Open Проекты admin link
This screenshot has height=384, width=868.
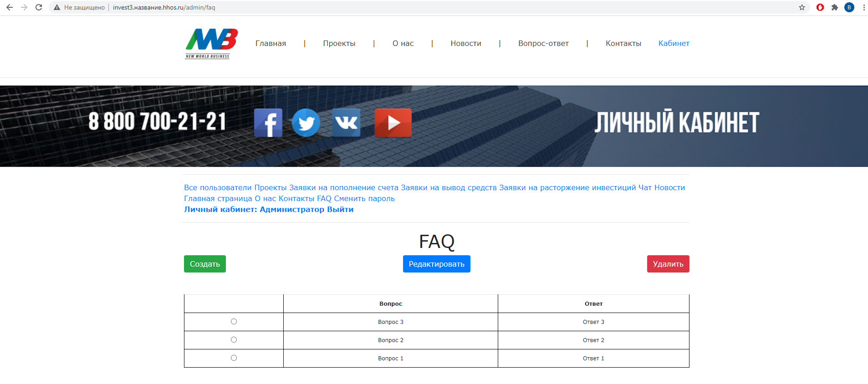tap(271, 187)
